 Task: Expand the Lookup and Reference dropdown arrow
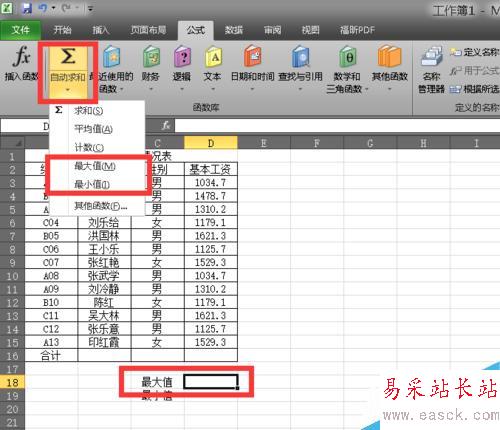[x=301, y=89]
